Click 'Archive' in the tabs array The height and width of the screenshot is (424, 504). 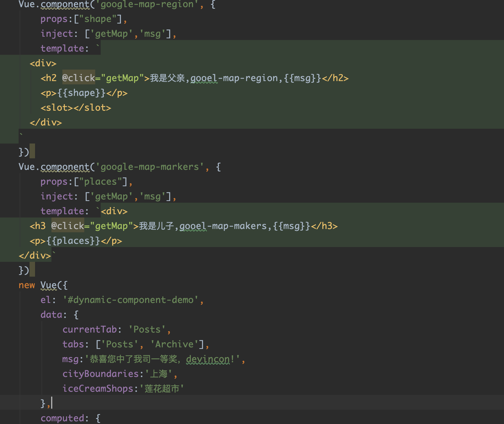174,345
